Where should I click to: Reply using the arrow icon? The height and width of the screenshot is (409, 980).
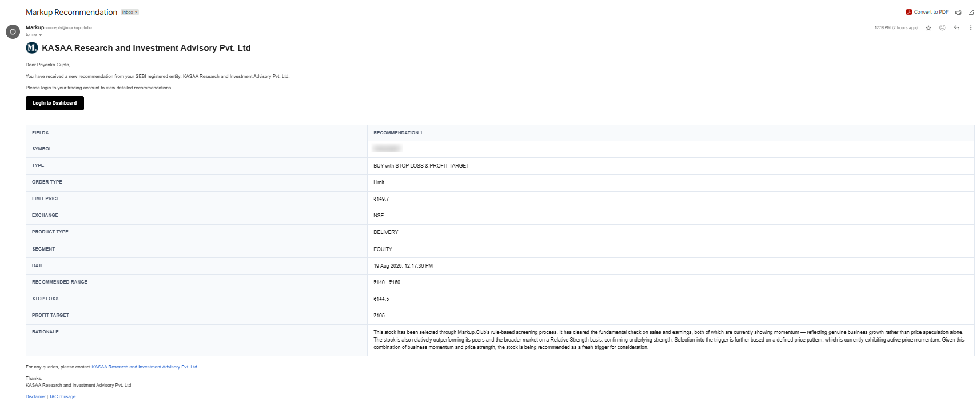pyautogui.click(x=957, y=27)
